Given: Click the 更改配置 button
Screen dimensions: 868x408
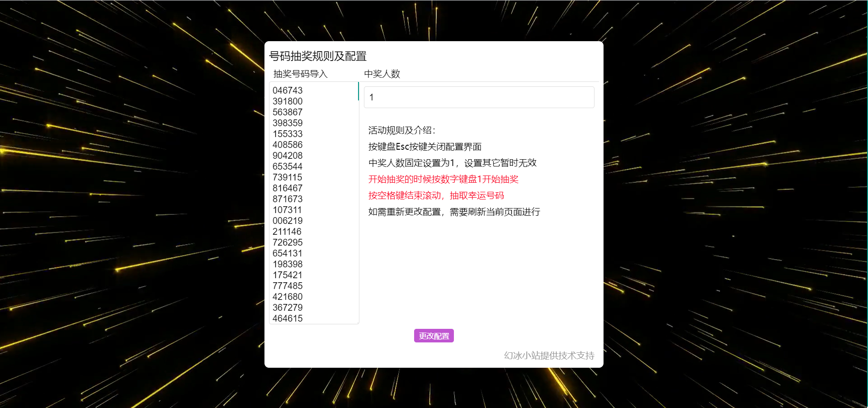Looking at the screenshot, I should pos(434,336).
